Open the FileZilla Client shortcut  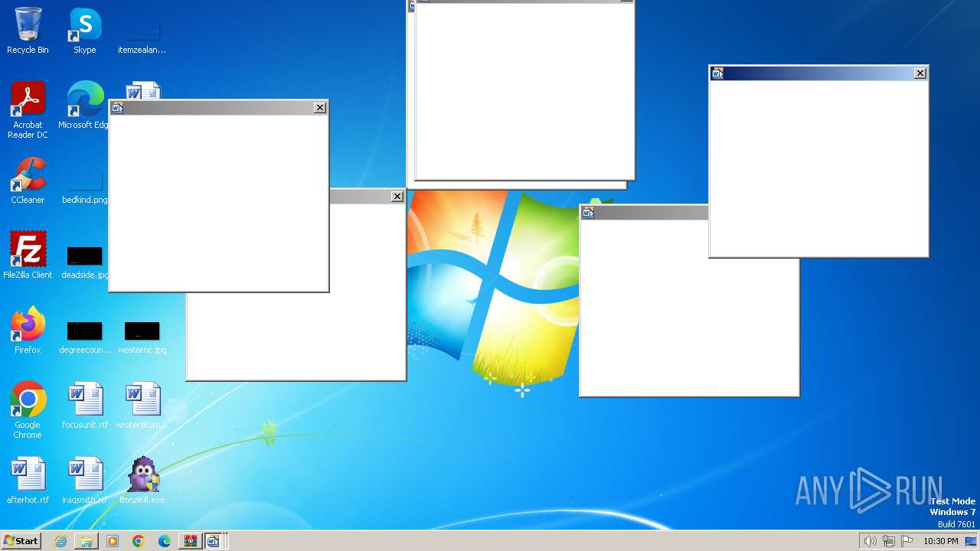point(28,256)
